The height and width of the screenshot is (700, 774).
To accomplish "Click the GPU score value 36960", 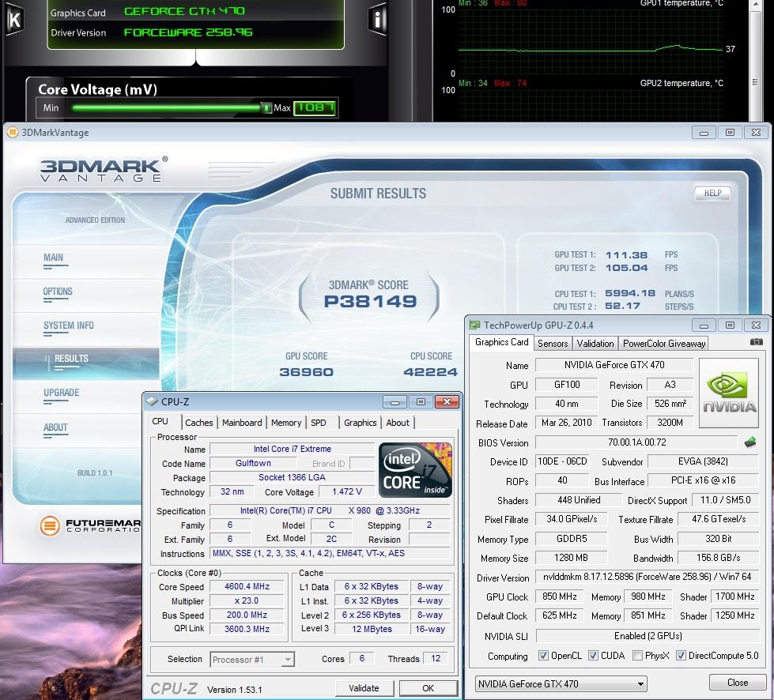I will (x=306, y=372).
